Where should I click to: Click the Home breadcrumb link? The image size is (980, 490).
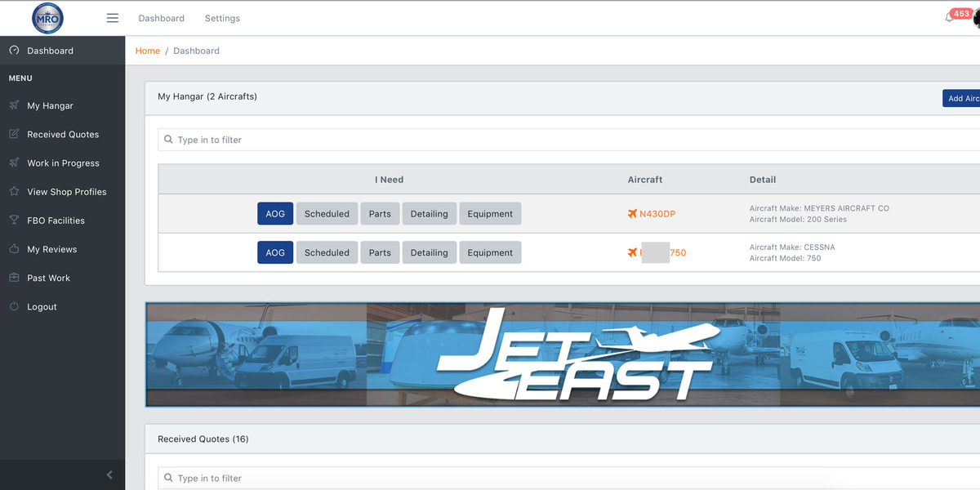pyautogui.click(x=148, y=51)
